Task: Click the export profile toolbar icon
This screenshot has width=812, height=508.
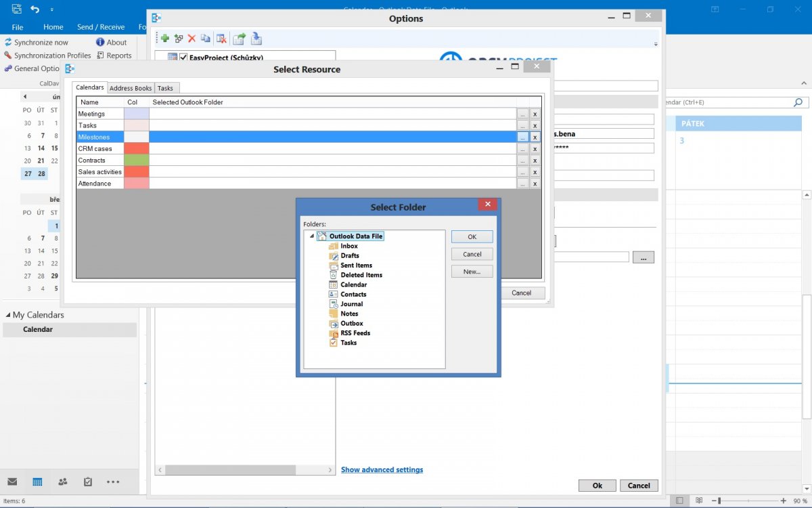Action: coord(239,39)
